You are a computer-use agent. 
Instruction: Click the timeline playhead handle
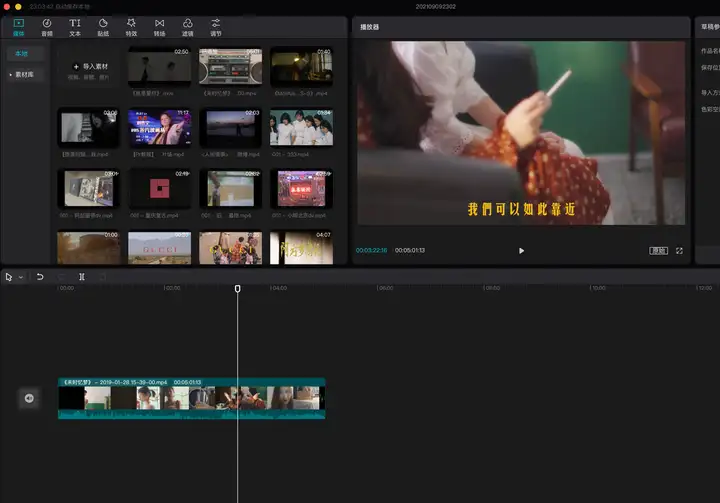(237, 288)
